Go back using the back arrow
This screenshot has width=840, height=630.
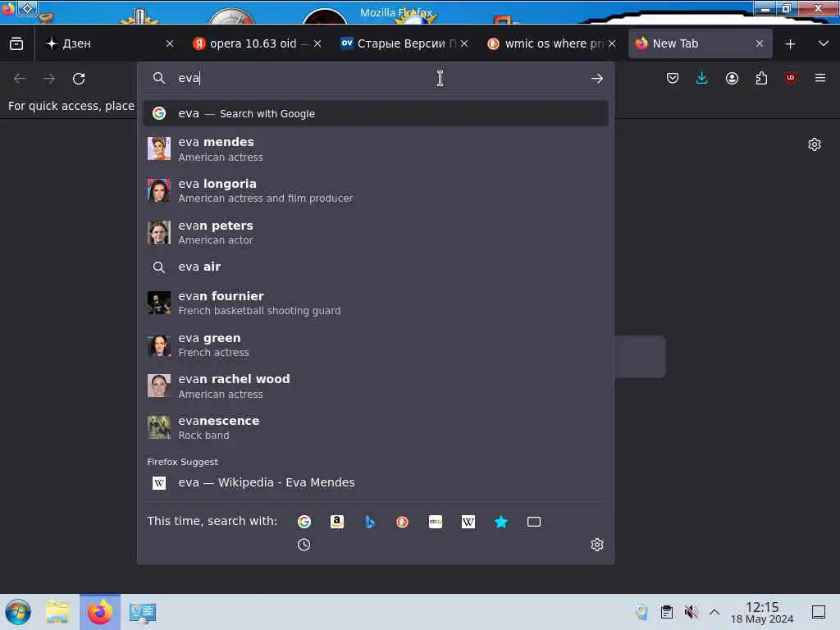tap(20, 79)
